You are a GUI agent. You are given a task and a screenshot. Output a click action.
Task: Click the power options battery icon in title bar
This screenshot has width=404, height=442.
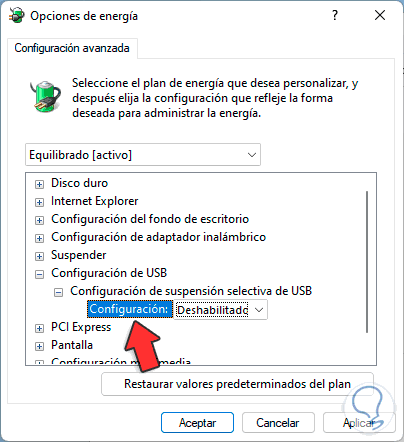click(x=17, y=15)
